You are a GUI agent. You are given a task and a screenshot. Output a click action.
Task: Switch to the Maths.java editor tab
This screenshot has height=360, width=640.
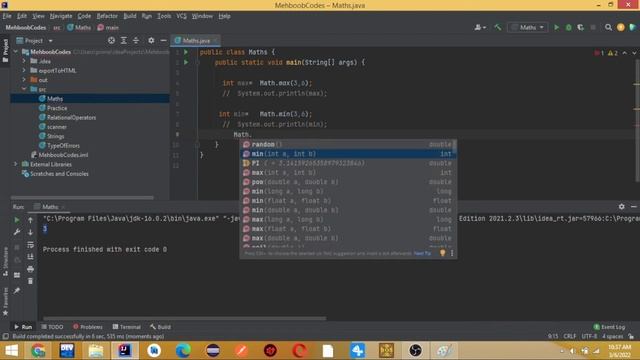point(196,40)
